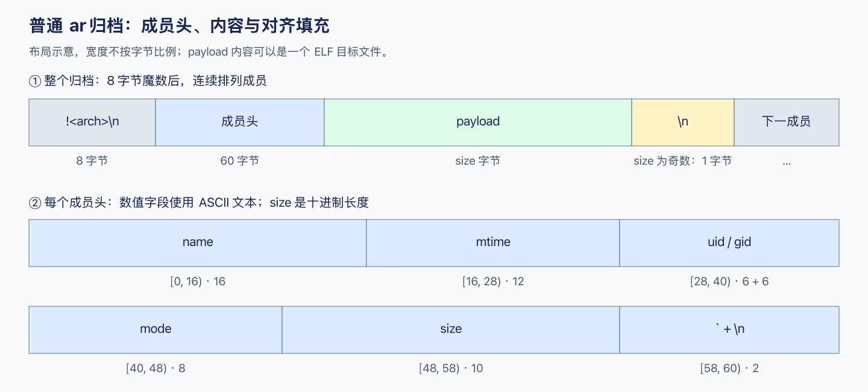Click the section heading "② 每个成员头"
868x392 pixels.
pos(199,203)
